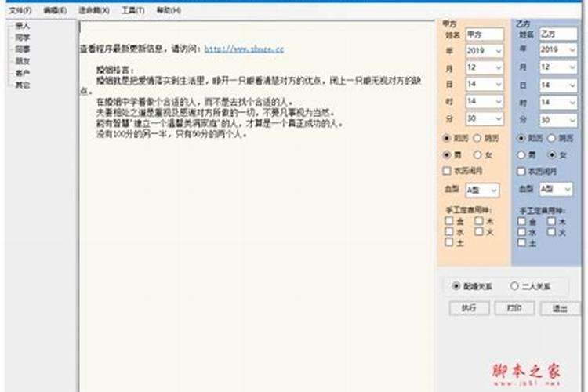
Task: Click the 执行 button
Action: [x=469, y=308]
